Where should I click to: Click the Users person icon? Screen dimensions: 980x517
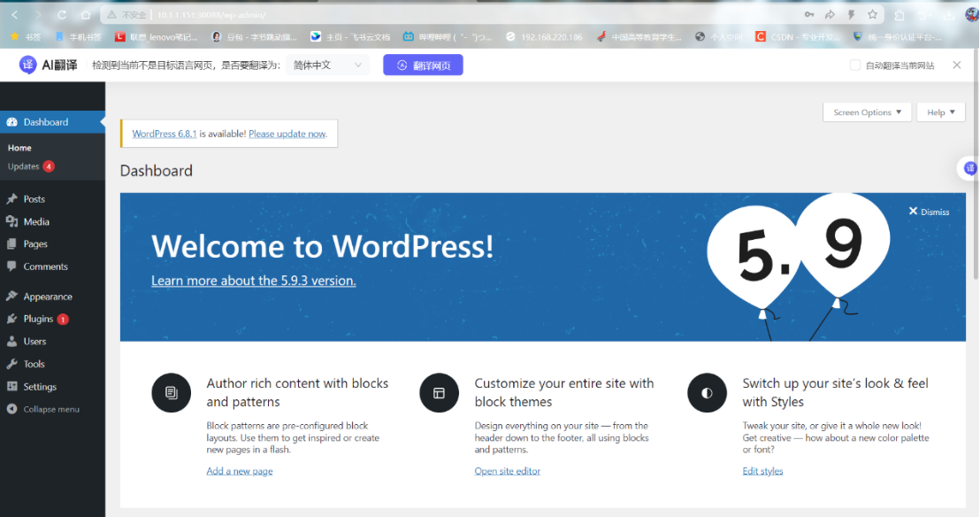11,341
